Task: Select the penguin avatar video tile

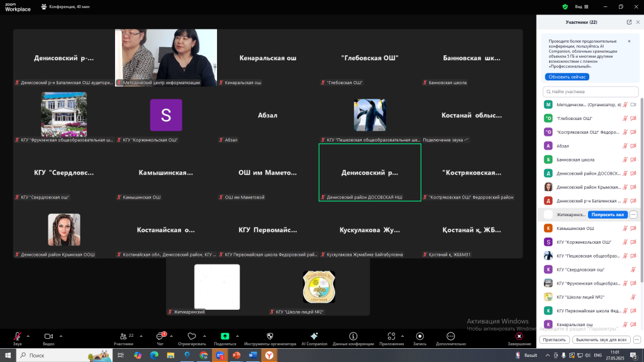Action: [370, 115]
